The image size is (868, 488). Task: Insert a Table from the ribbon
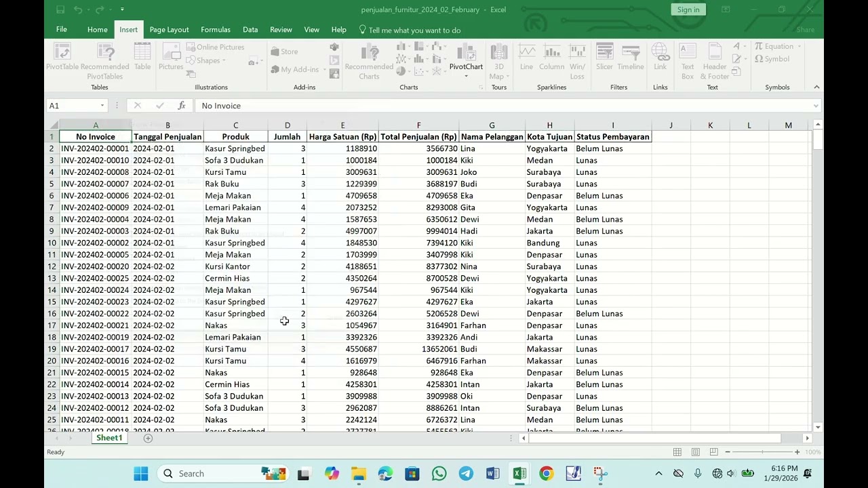[x=142, y=57]
